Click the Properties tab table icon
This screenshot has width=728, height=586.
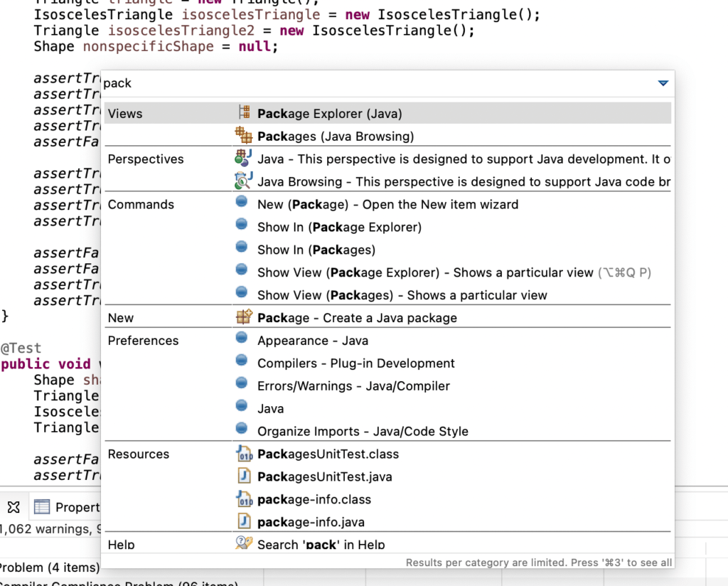(x=42, y=506)
